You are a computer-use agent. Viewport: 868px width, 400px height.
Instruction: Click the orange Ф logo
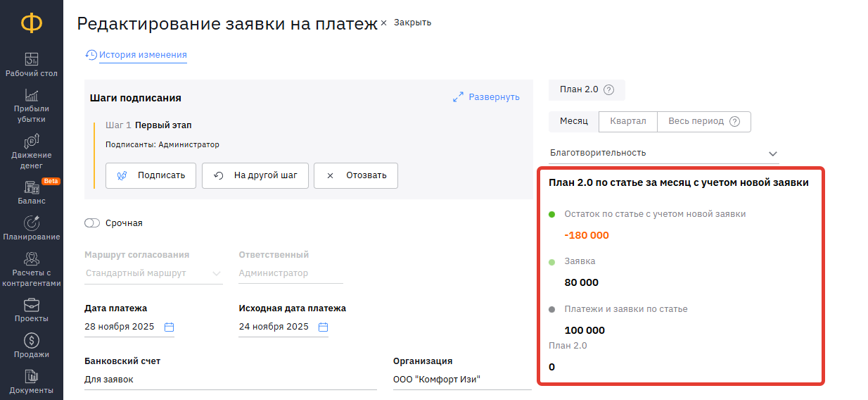31,23
